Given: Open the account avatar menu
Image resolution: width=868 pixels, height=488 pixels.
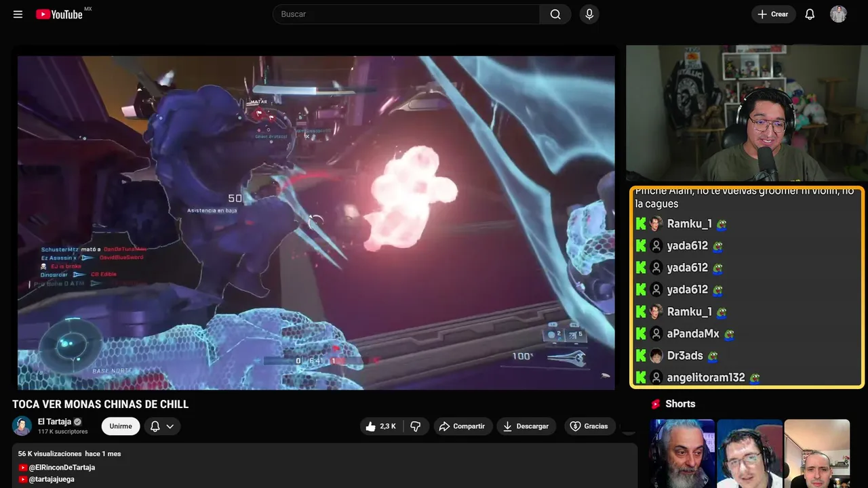Looking at the screenshot, I should tap(838, 14).
